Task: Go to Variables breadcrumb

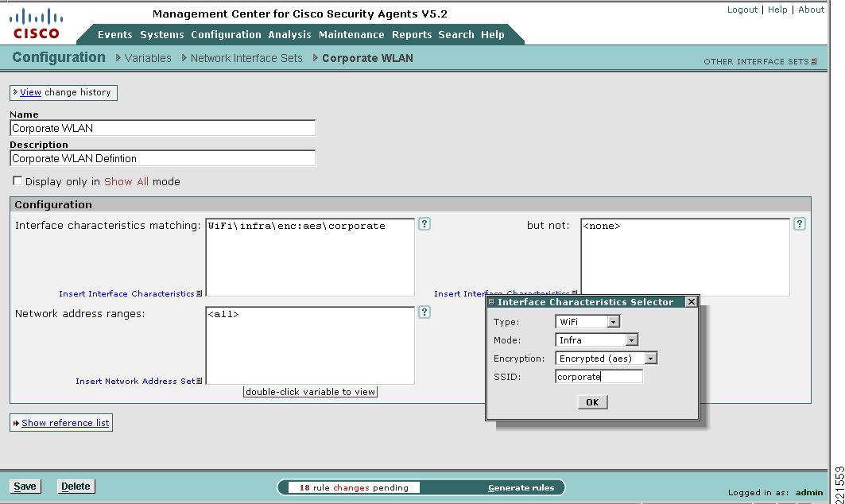Action: [x=148, y=58]
